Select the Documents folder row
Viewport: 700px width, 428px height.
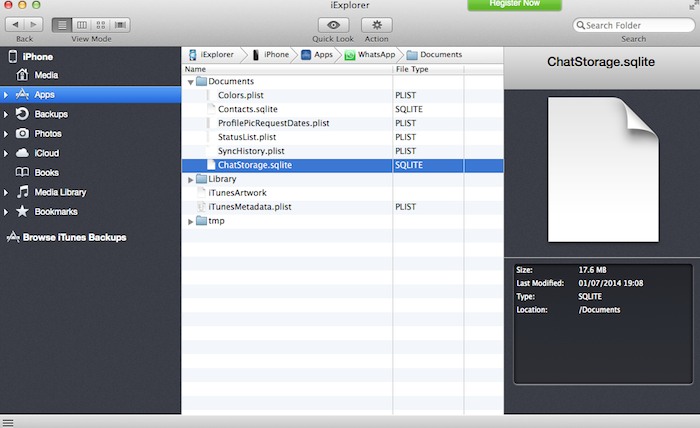342,81
